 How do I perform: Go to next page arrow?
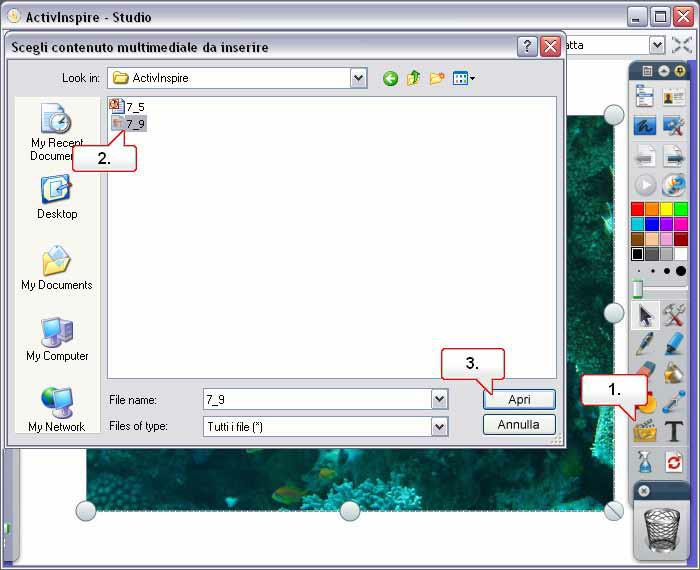(673, 157)
